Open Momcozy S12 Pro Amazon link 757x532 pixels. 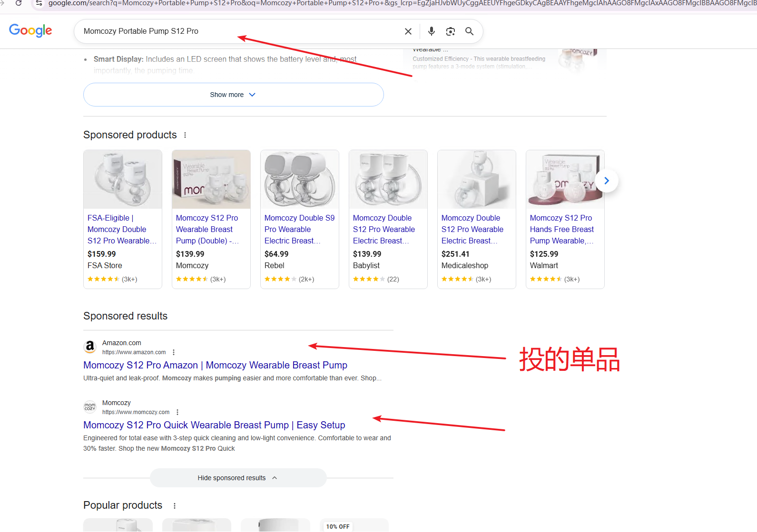pos(215,365)
